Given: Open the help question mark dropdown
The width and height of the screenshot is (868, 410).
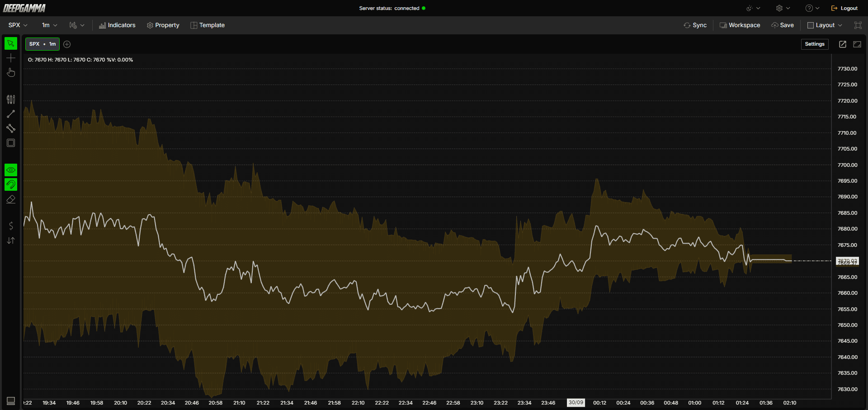Looking at the screenshot, I should [812, 8].
